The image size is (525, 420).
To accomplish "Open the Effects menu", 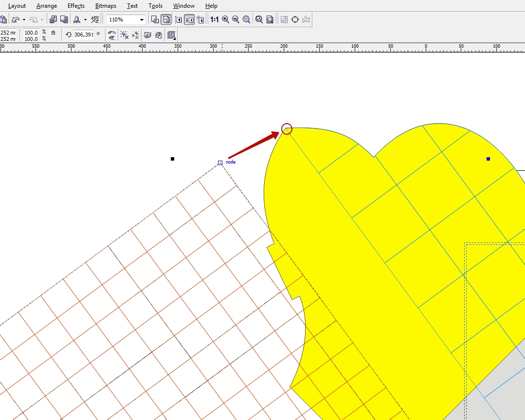I will [76, 6].
